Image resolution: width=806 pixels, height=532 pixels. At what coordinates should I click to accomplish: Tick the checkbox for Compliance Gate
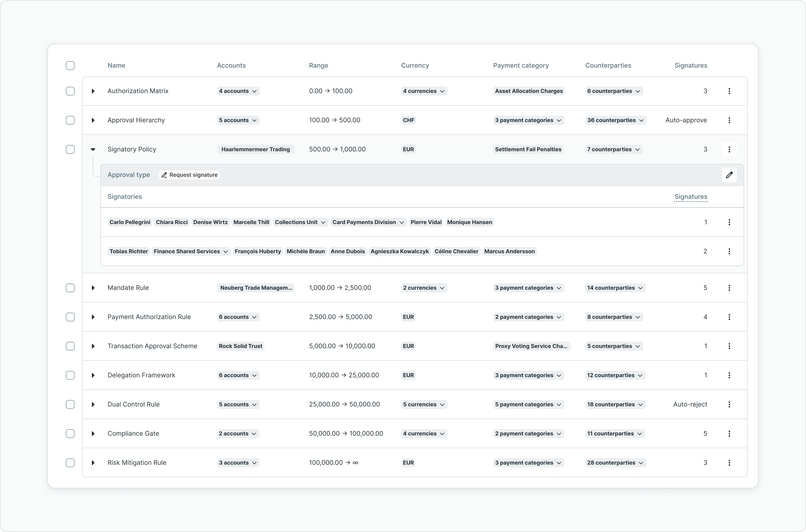click(70, 434)
